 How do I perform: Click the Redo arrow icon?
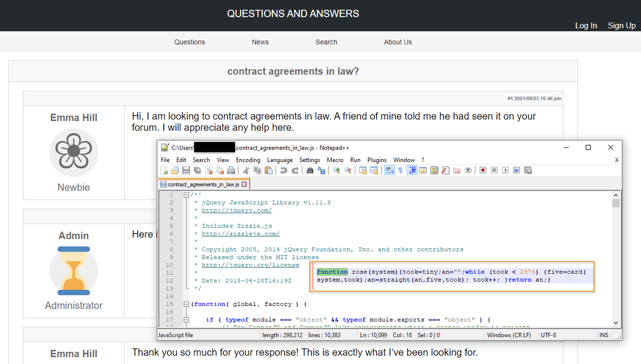tap(295, 170)
